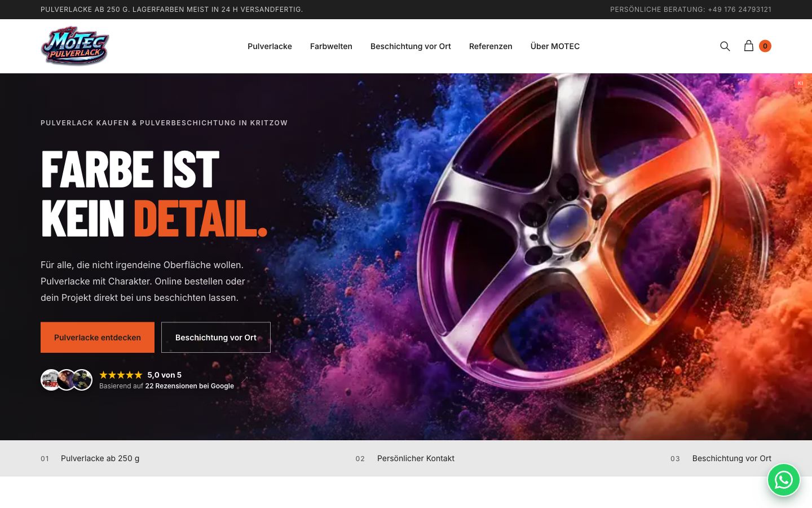Open the WhatsApp chat button
Image resolution: width=812 pixels, height=508 pixels.
[784, 480]
